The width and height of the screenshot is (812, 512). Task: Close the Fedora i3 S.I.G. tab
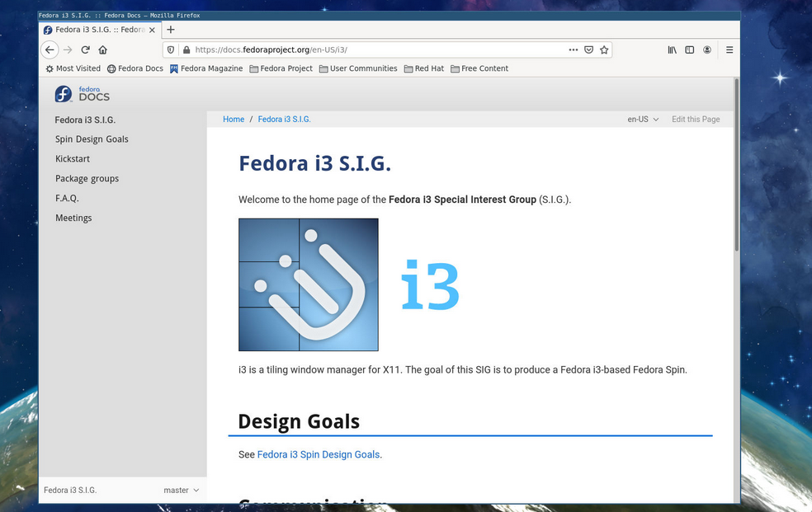click(x=152, y=30)
